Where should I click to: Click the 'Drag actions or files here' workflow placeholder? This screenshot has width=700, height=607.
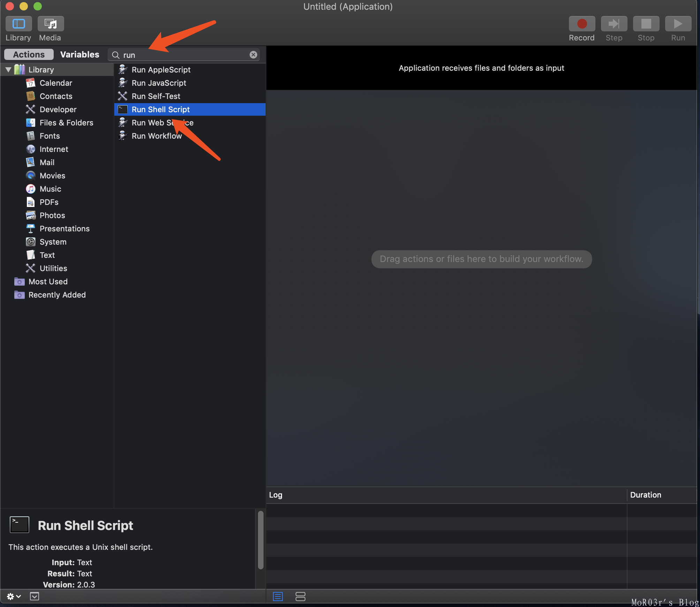click(481, 259)
